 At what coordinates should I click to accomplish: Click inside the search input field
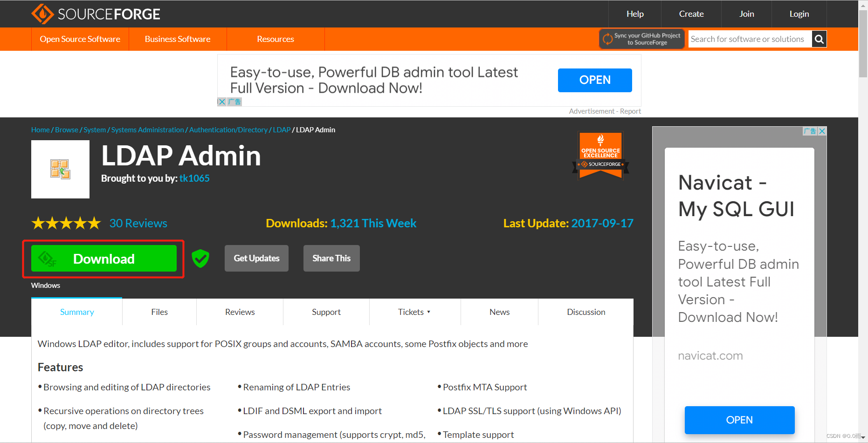point(746,39)
